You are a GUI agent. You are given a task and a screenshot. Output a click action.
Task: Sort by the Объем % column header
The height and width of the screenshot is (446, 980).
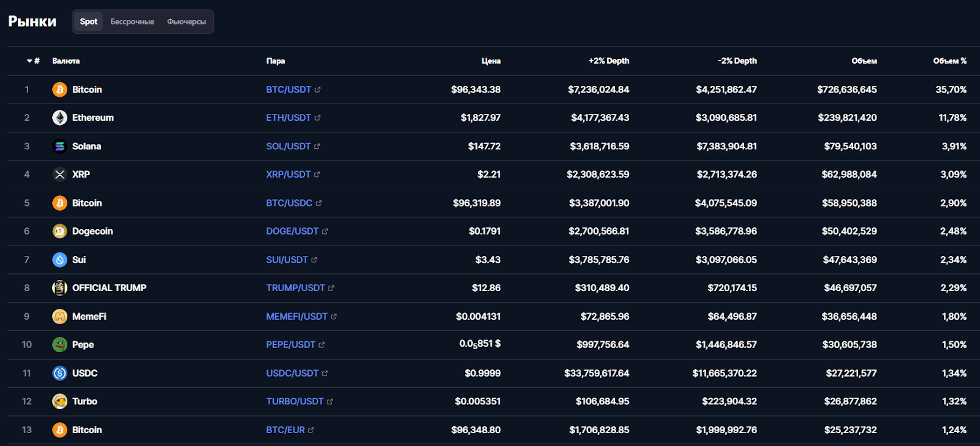click(x=950, y=61)
